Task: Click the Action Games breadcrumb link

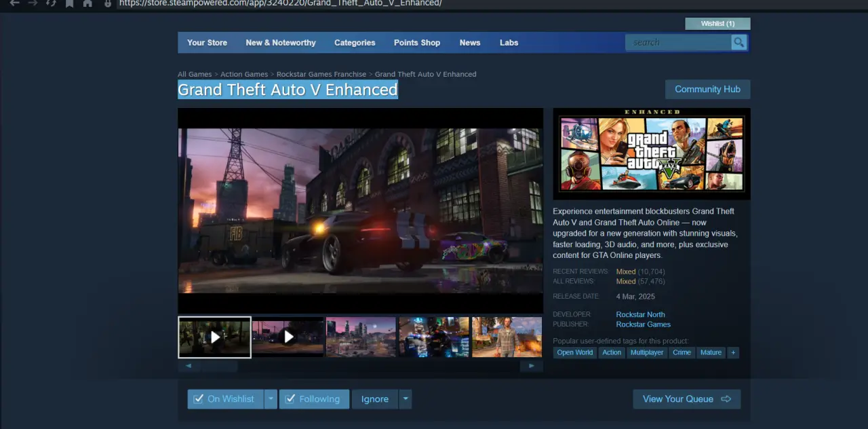Action: click(x=244, y=74)
